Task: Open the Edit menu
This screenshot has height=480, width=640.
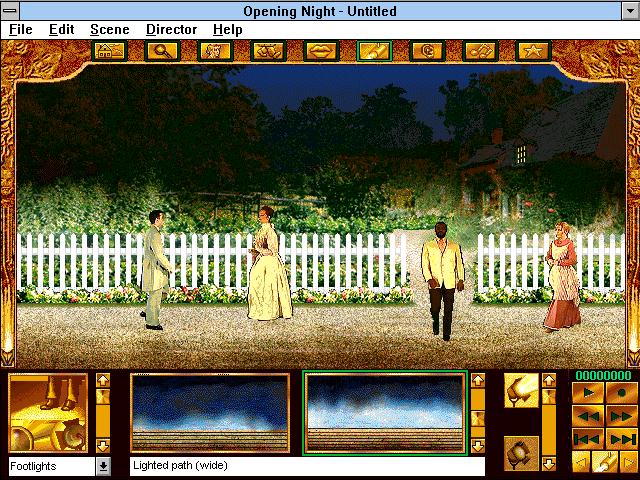Action: (x=62, y=29)
